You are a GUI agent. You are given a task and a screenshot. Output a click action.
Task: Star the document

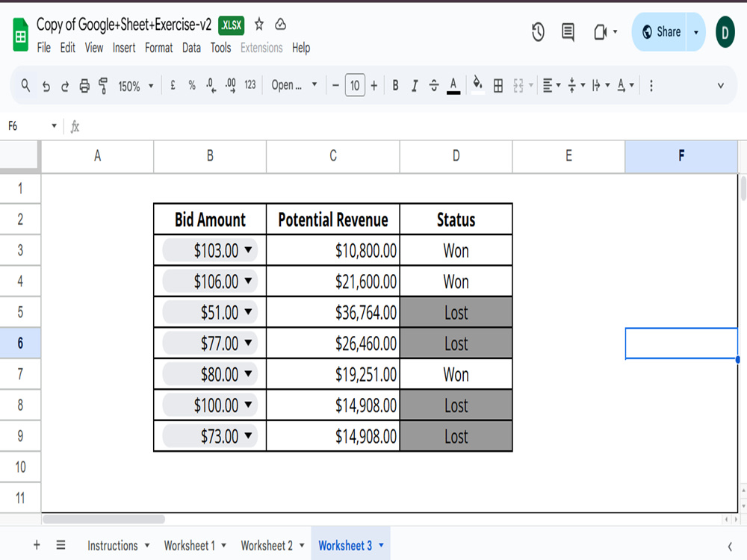pyautogui.click(x=258, y=25)
